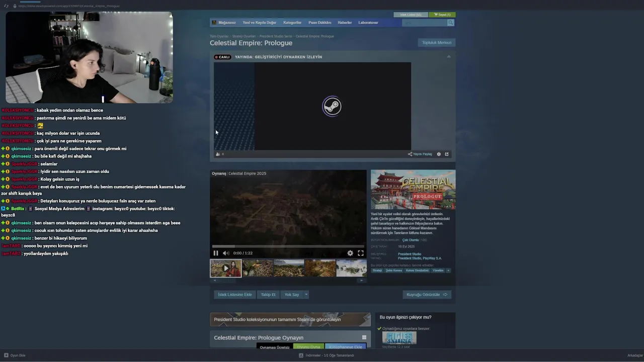Click the Kütüphaneye Ekle button
Screen dimensions: 644x362
[346, 347]
